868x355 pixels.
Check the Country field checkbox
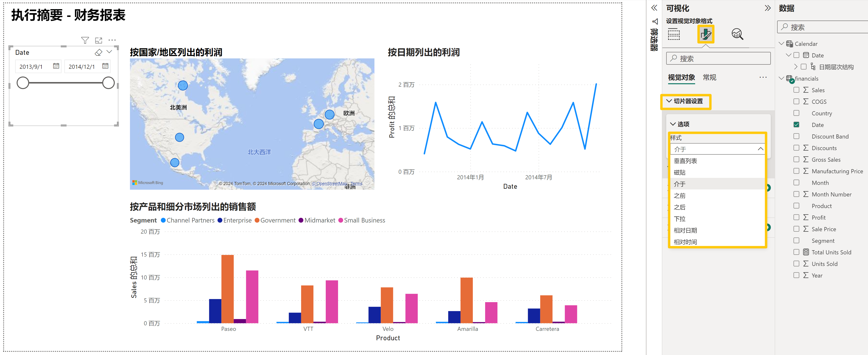796,113
